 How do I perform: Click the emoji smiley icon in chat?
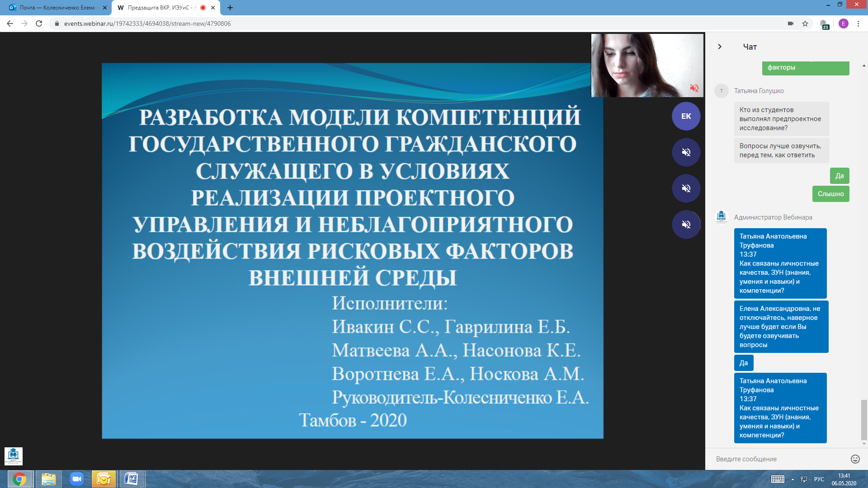click(x=855, y=459)
